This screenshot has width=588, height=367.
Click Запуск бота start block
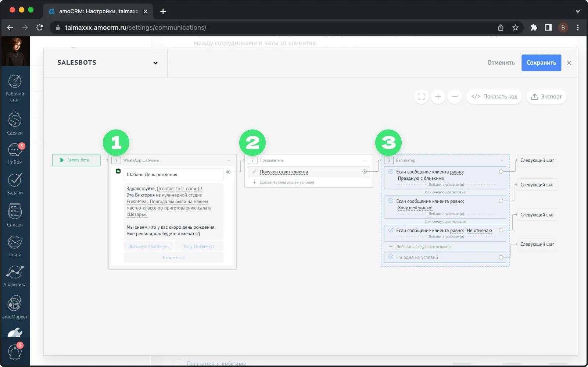pos(76,160)
